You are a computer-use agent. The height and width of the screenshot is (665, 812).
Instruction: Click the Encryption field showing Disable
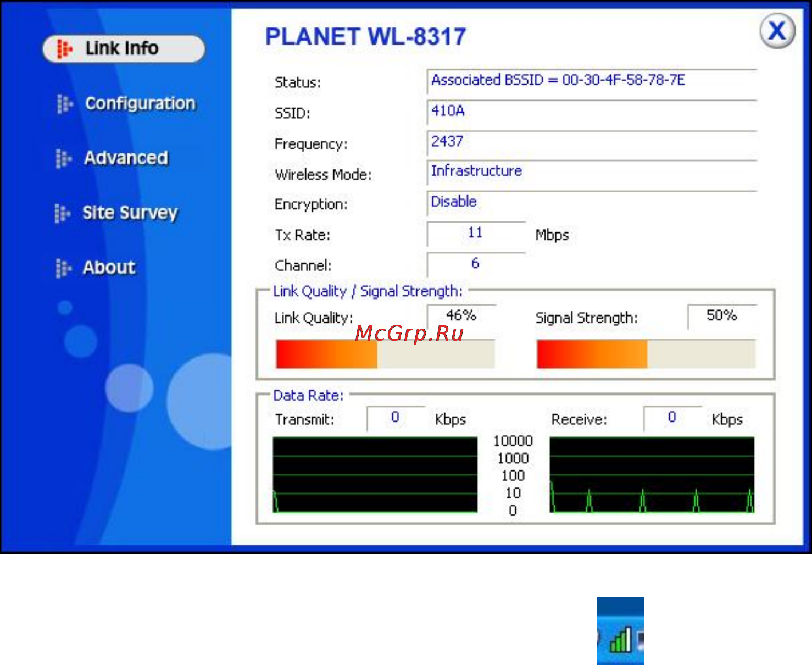[x=592, y=203]
